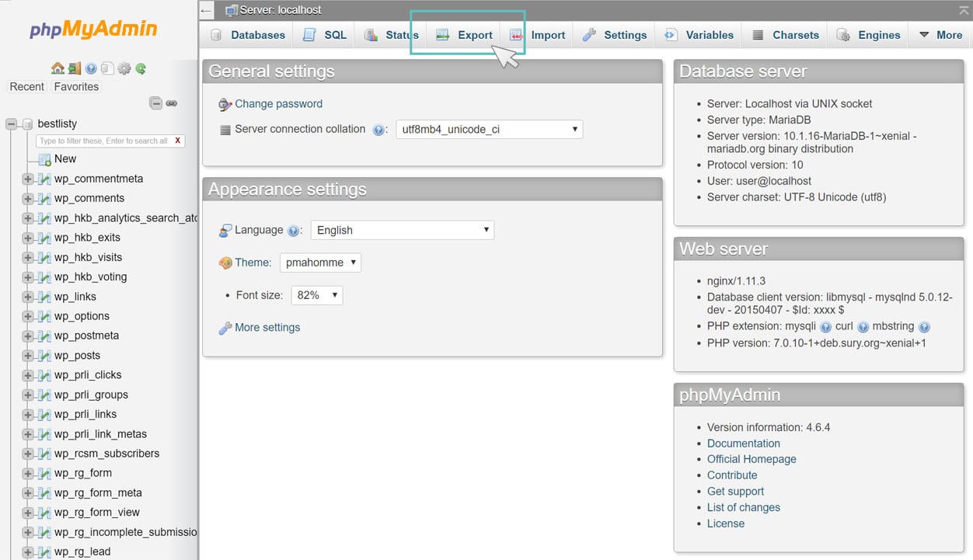973x560 pixels.
Task: Open the MySQL documentation page icon in sidebar
Action: 107,68
